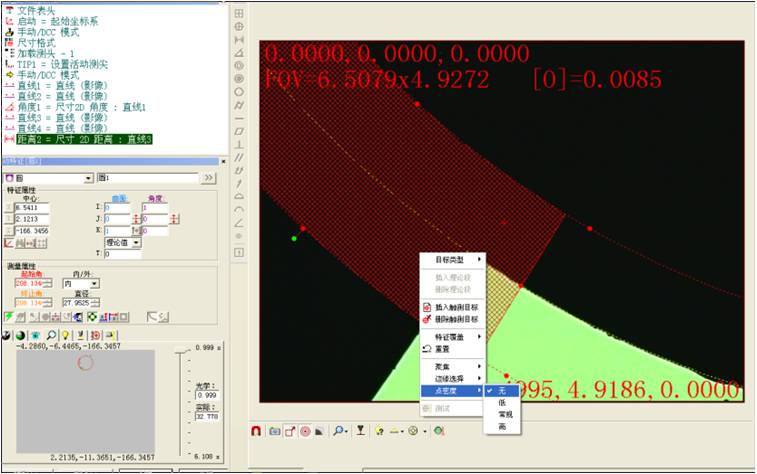The height and width of the screenshot is (474, 757).
Task: Click the light bulb icon in probe toolbar
Action: coord(66,334)
